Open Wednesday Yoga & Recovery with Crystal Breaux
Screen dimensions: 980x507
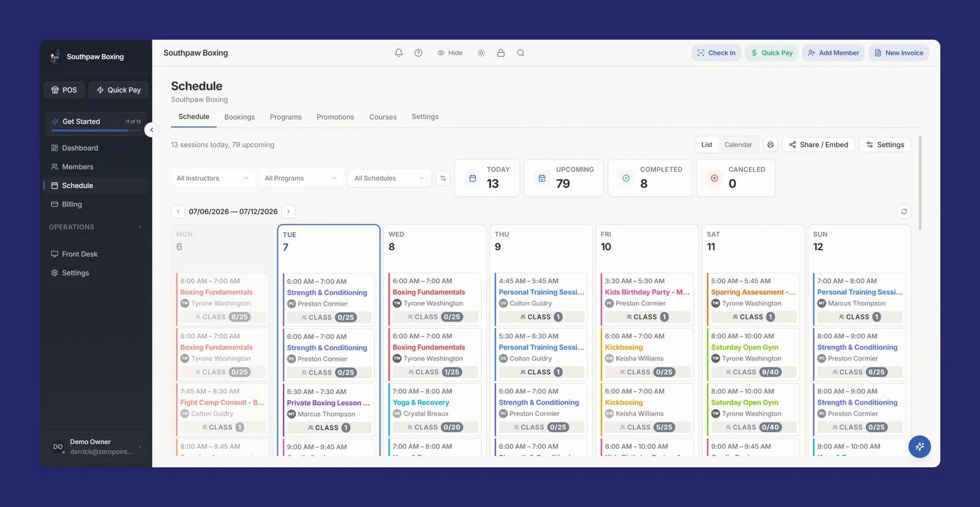tap(434, 410)
